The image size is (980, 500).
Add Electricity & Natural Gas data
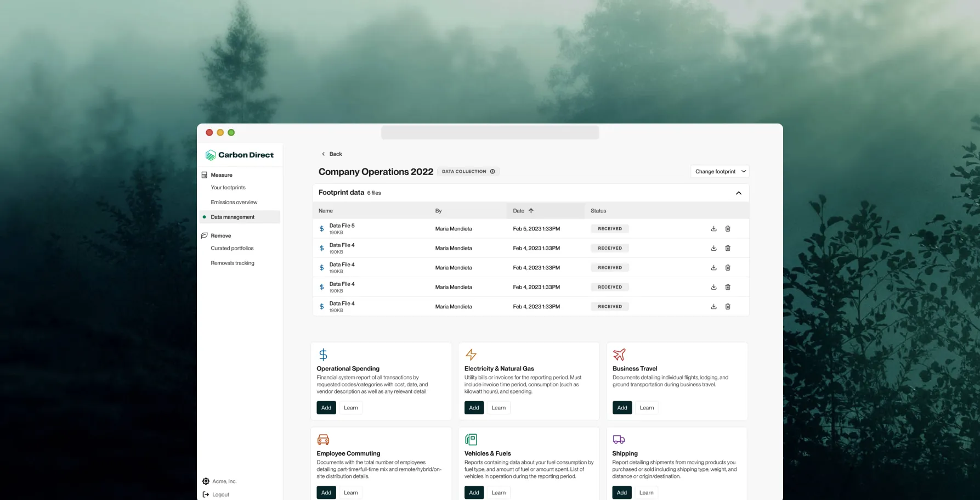pyautogui.click(x=474, y=408)
